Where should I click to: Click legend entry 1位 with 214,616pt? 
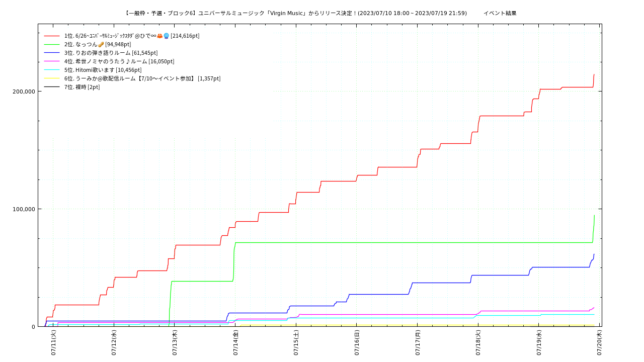point(132,36)
